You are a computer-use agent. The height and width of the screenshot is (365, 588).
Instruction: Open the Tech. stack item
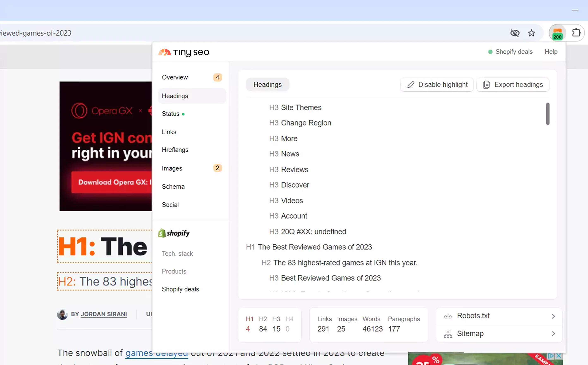(177, 253)
